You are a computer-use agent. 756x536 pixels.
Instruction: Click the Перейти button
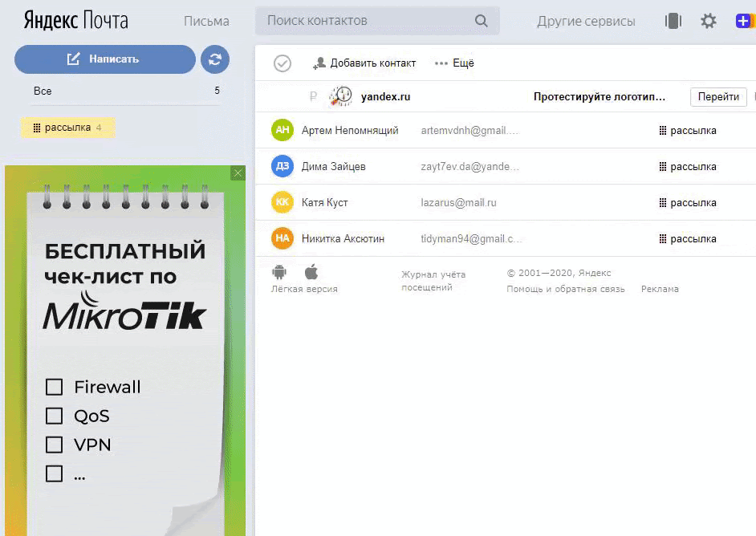click(718, 97)
